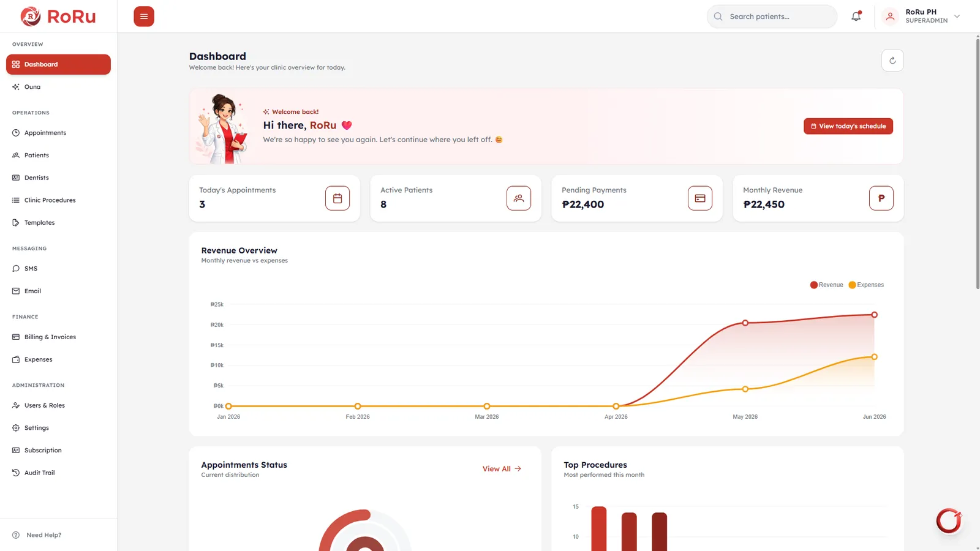Click View today's schedule button

pos(848,126)
